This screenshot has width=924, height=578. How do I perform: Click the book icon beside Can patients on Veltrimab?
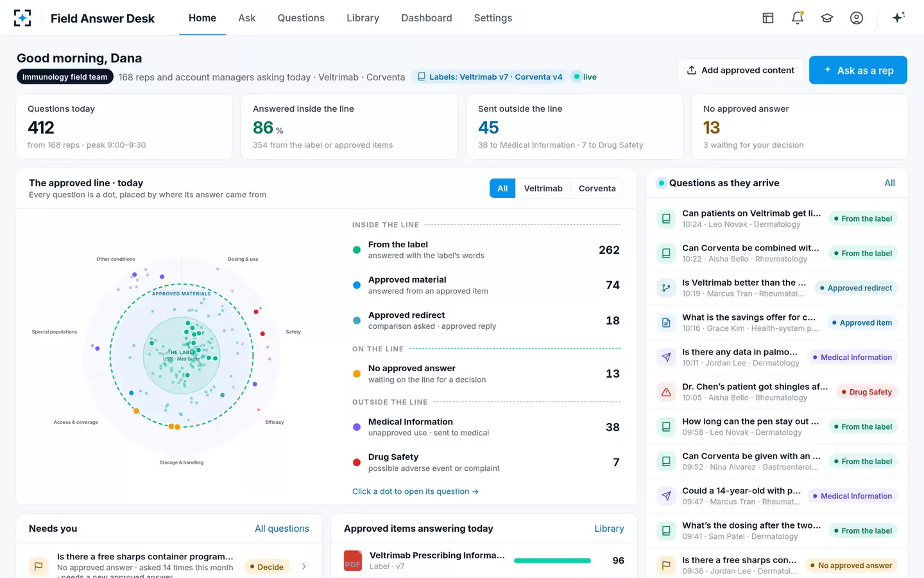[x=667, y=219]
